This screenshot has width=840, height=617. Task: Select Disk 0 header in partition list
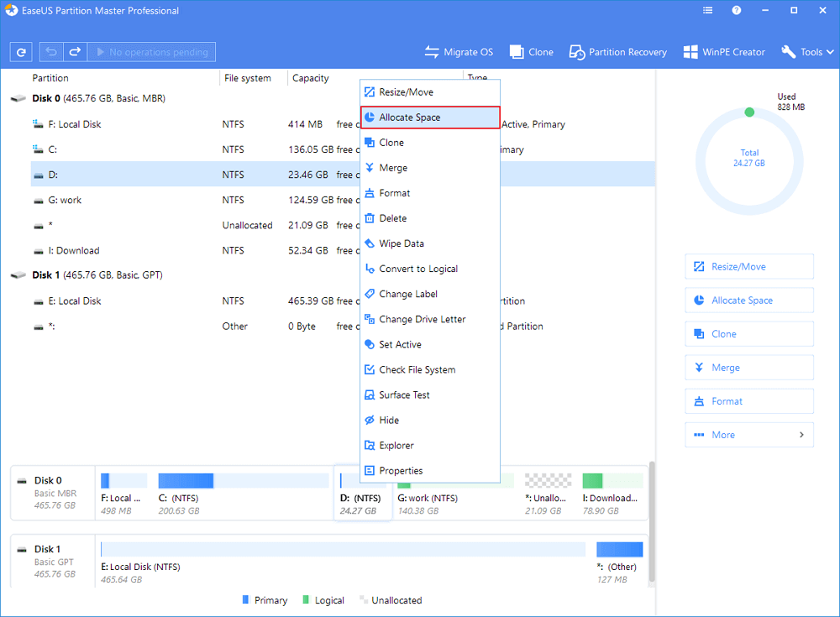pos(88,98)
